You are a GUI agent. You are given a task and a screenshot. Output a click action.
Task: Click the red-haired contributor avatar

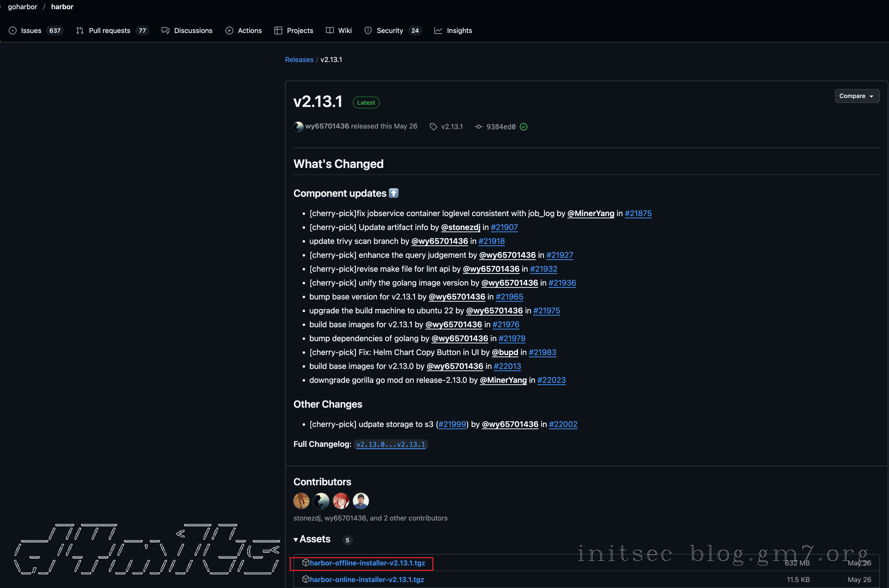coord(341,501)
